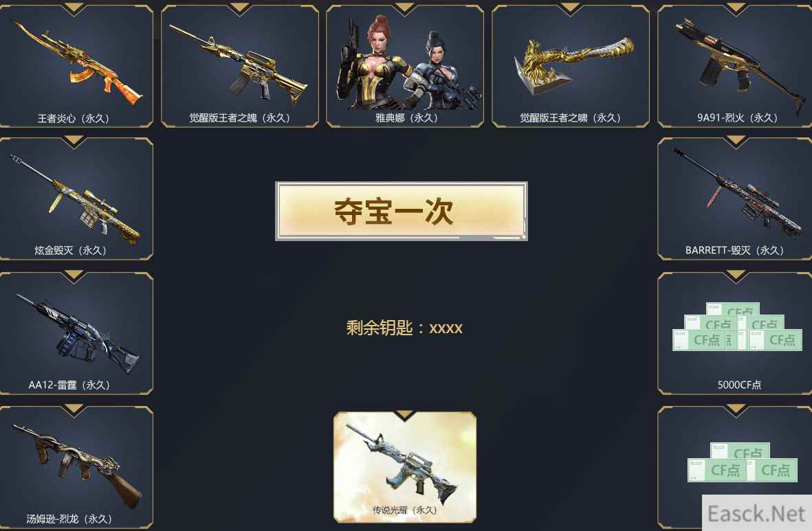Click the Easck.Net watermark link
This screenshot has height=531, width=812.
756,514
